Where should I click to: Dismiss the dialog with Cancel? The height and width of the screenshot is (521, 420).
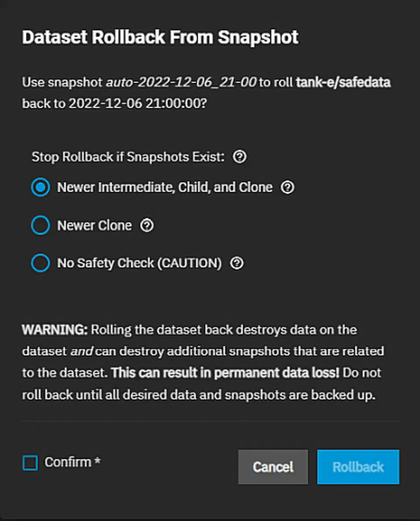[x=273, y=467]
